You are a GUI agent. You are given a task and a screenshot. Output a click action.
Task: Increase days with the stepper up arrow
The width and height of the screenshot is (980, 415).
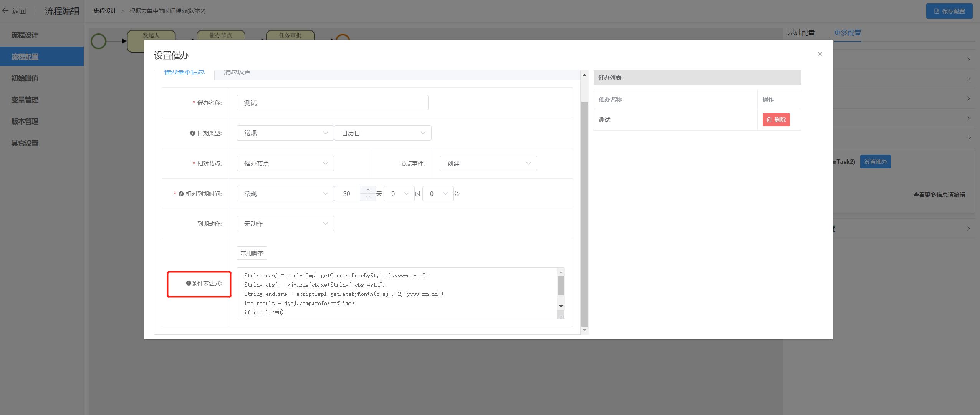click(368, 190)
